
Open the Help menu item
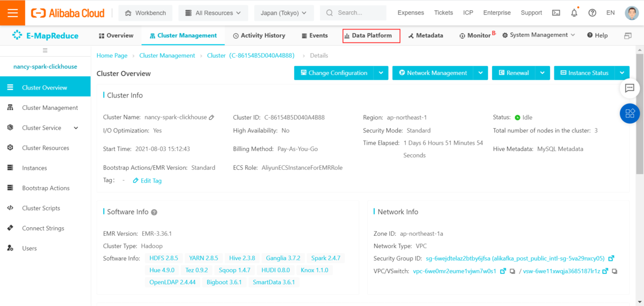(x=597, y=36)
